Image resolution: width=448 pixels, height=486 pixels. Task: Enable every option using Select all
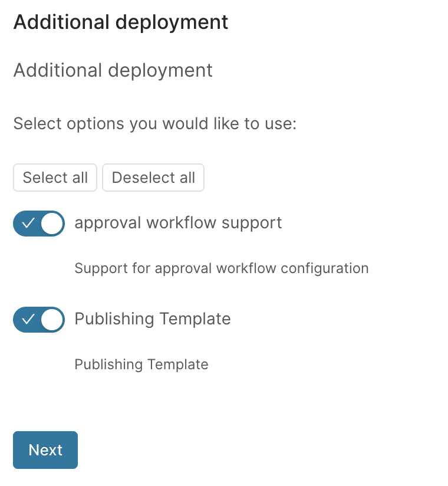click(55, 178)
